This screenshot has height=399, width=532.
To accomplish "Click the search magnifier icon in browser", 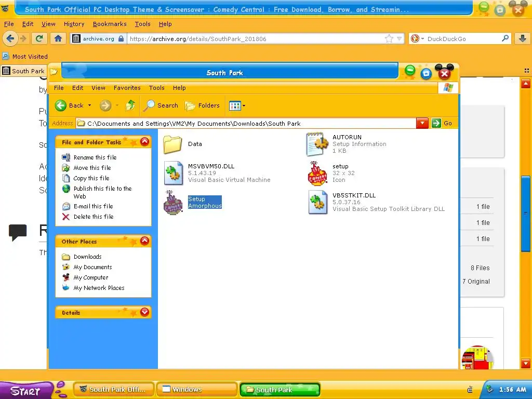I will 505,38.
